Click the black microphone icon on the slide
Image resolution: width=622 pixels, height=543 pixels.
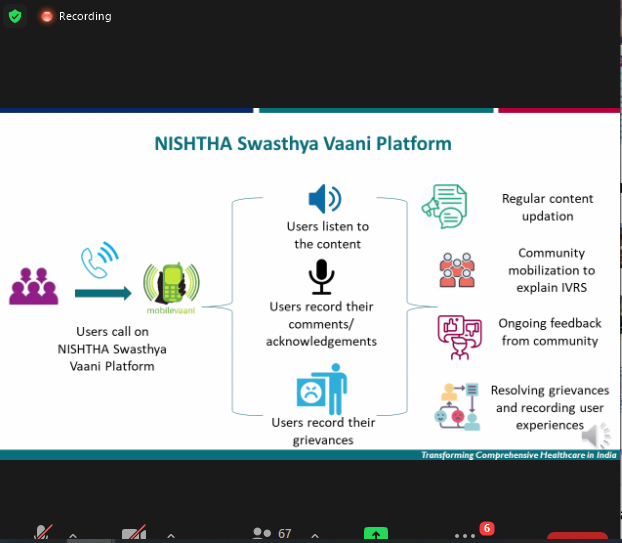(322, 277)
